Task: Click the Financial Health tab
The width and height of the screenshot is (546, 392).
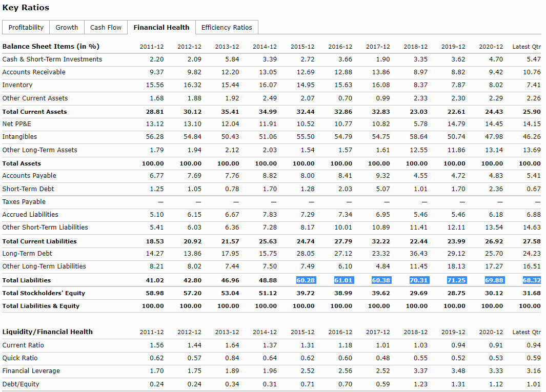Action: click(x=161, y=27)
